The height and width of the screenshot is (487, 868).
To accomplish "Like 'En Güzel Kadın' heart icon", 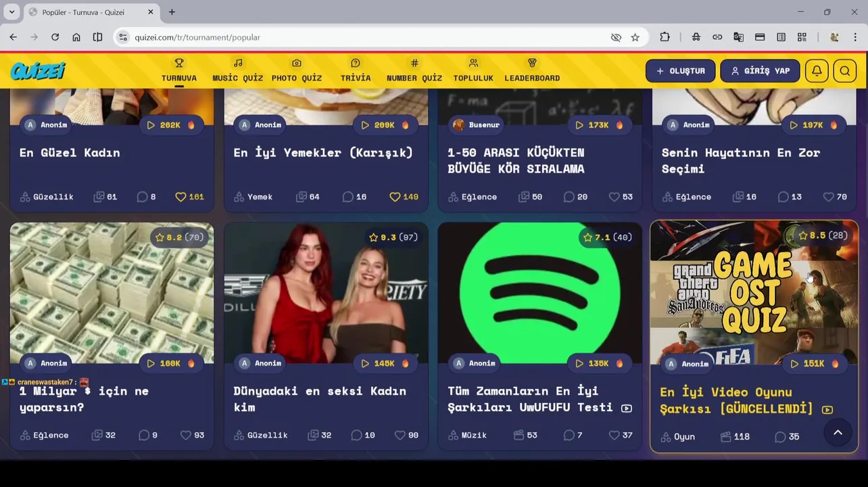I will 180,197.
